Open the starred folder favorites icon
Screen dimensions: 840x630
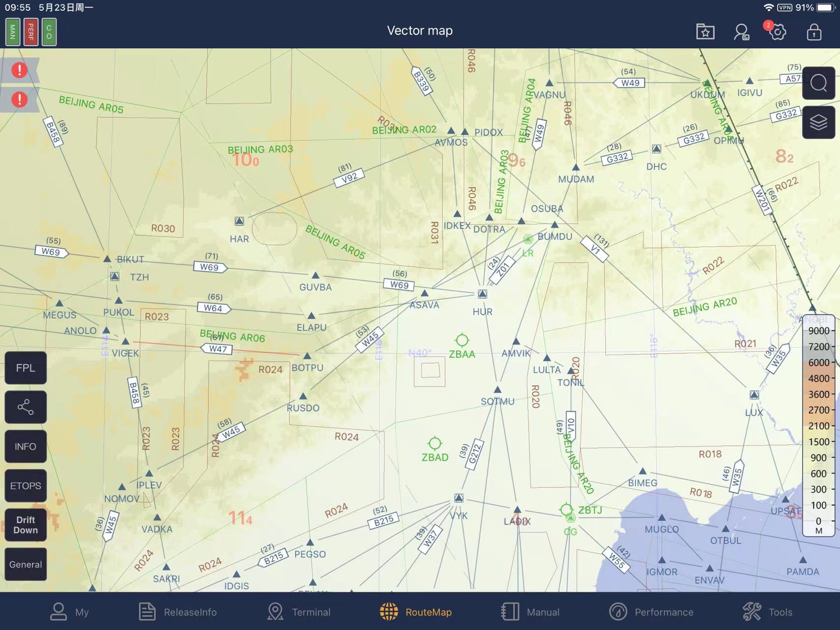coord(705,32)
